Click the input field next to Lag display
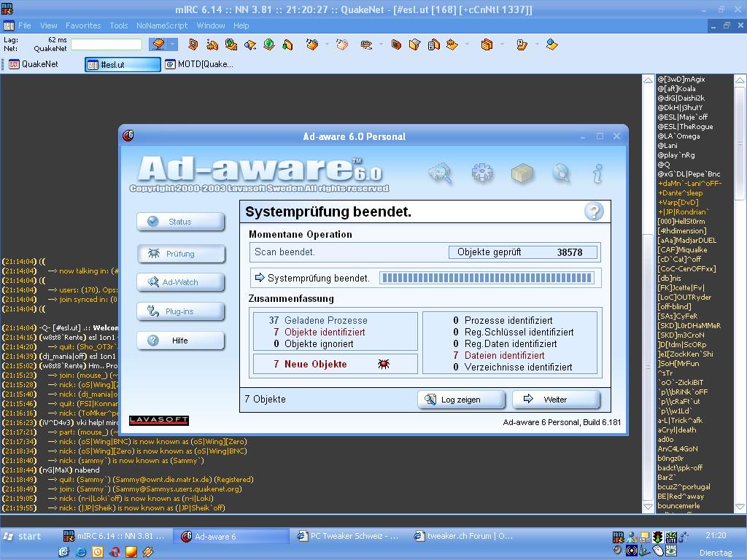 click(107, 44)
